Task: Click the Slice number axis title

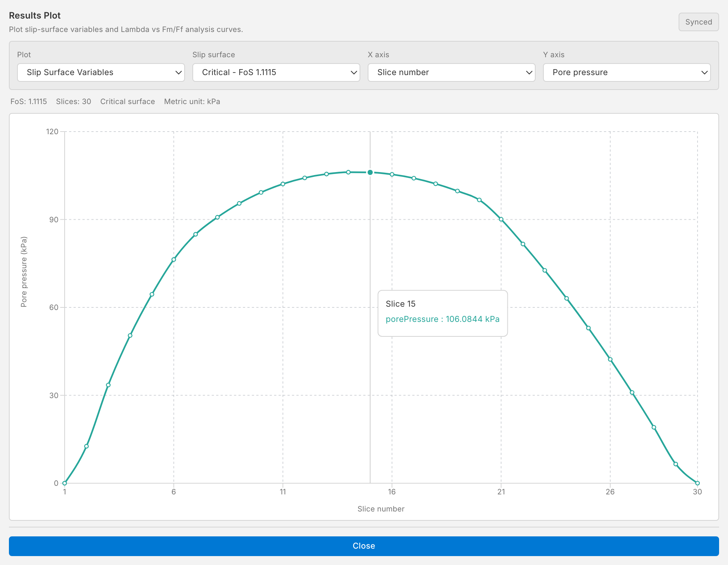Action: [x=381, y=509]
